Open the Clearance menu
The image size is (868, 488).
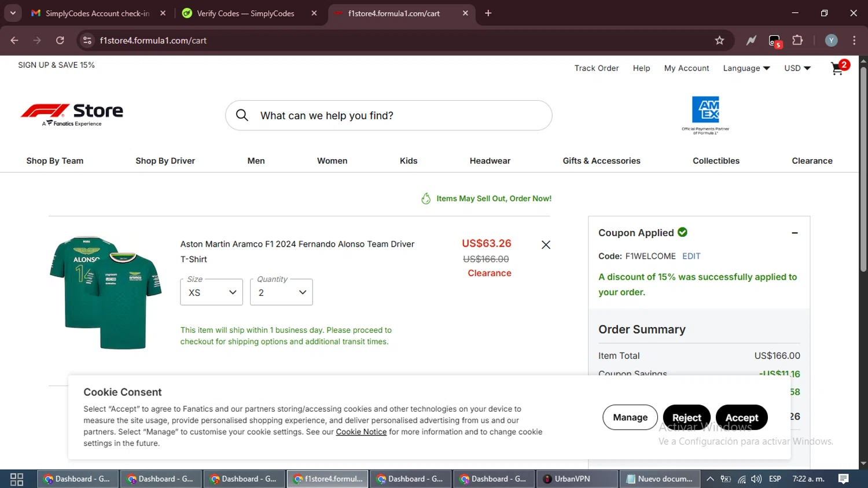[812, 161]
